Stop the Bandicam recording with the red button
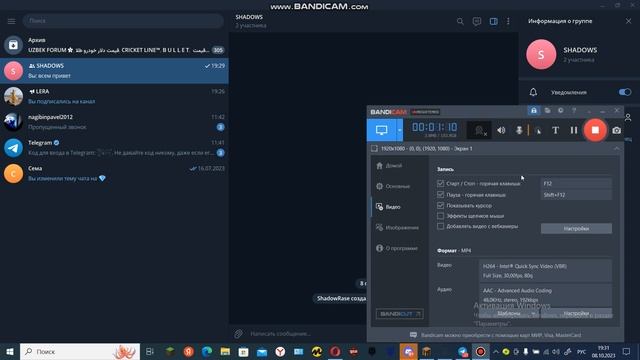Viewport: 640px width, 360px height. pyautogui.click(x=595, y=130)
